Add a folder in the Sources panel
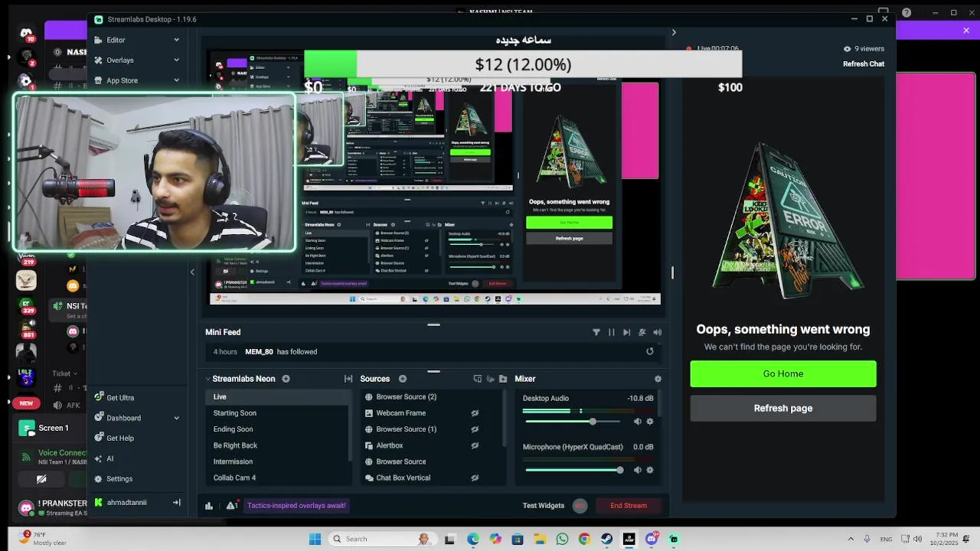The height and width of the screenshot is (551, 980). tap(503, 379)
